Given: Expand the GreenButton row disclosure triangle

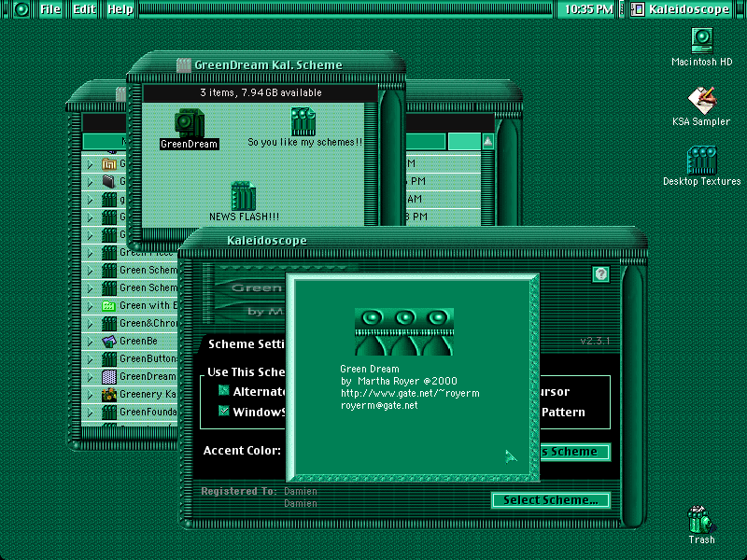Looking at the screenshot, I should 90,359.
